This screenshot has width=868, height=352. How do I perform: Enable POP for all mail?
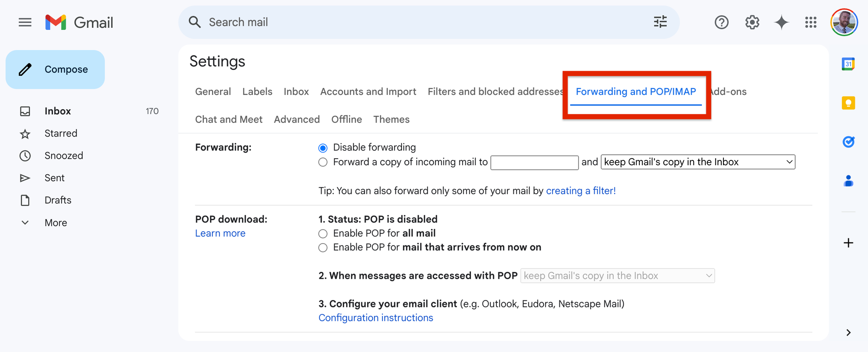pyautogui.click(x=323, y=234)
